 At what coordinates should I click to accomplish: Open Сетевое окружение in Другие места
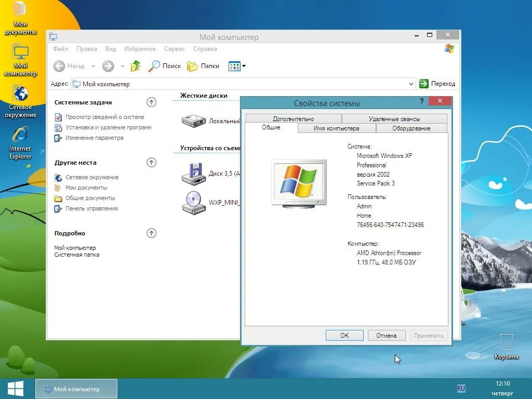pyautogui.click(x=92, y=177)
